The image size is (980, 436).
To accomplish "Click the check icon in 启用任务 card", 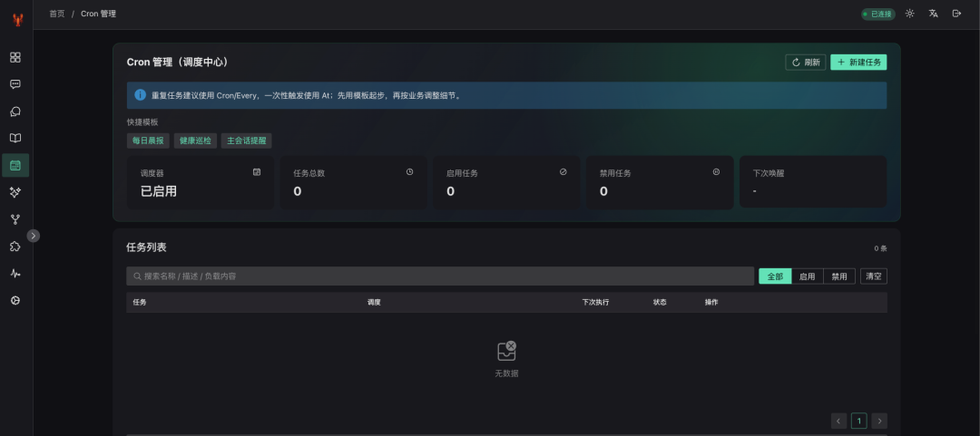I will pos(563,172).
